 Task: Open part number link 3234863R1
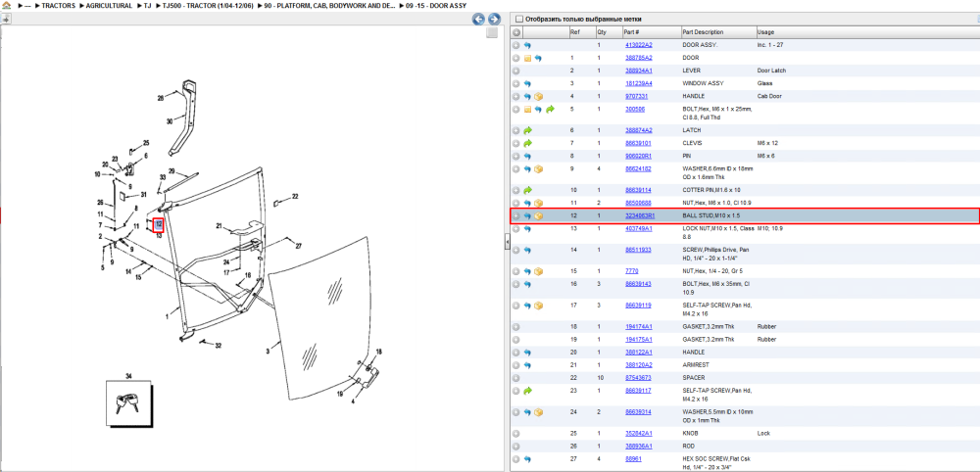(640, 216)
